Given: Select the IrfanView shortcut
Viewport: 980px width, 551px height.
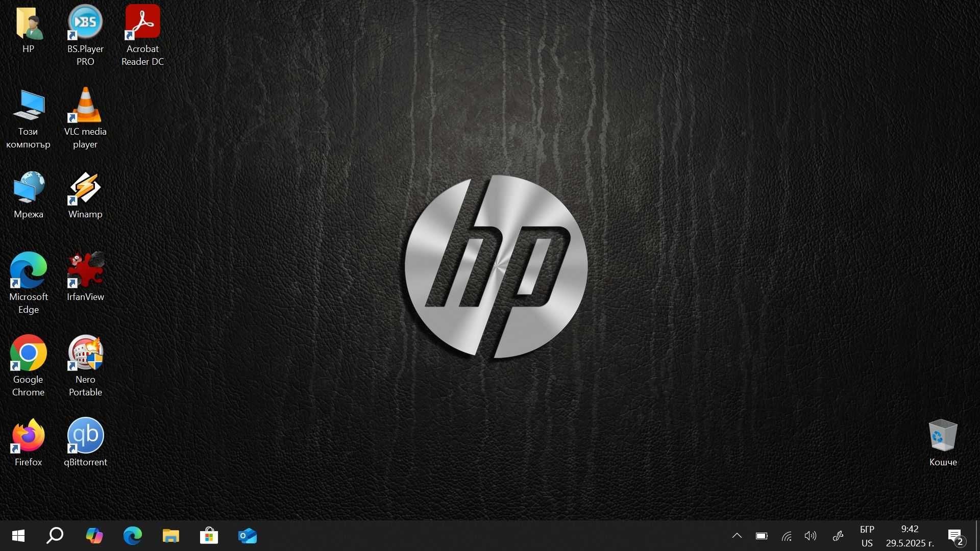Looking at the screenshot, I should coord(85,270).
